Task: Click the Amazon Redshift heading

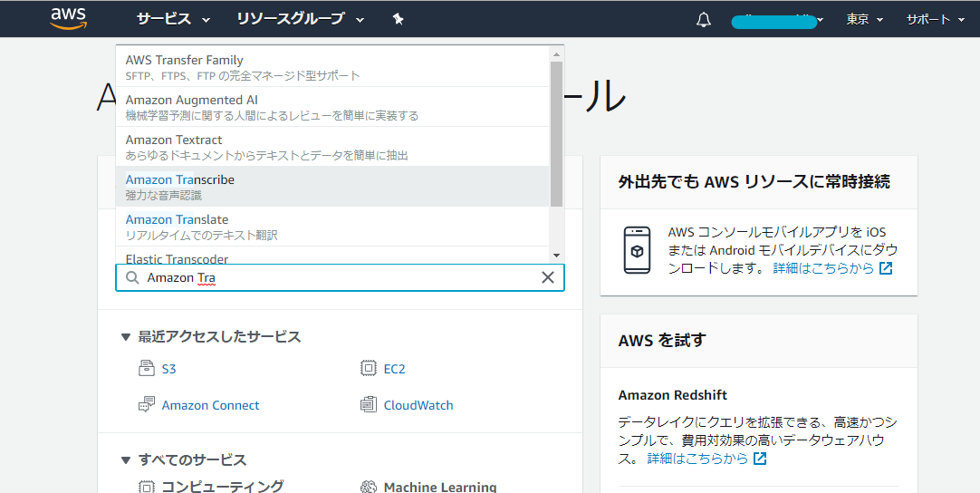Action: [x=672, y=395]
